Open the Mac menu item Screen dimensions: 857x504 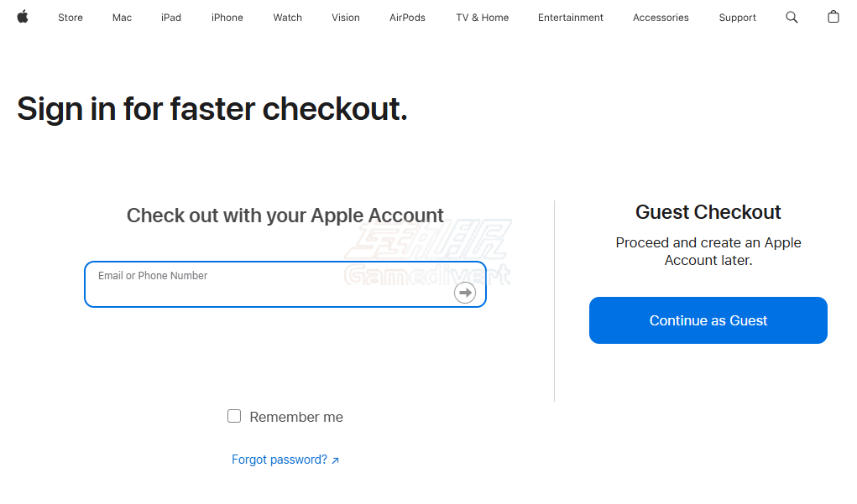click(122, 18)
